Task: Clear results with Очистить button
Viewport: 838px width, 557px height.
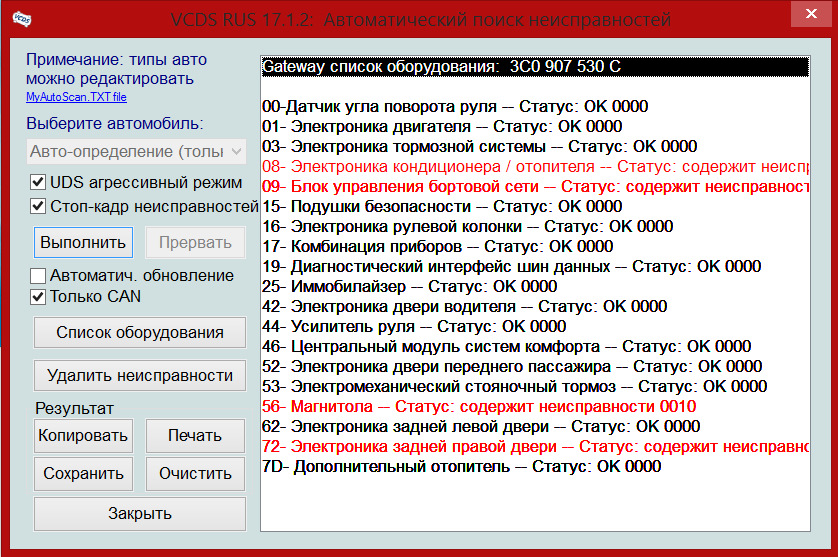Action: 195,474
